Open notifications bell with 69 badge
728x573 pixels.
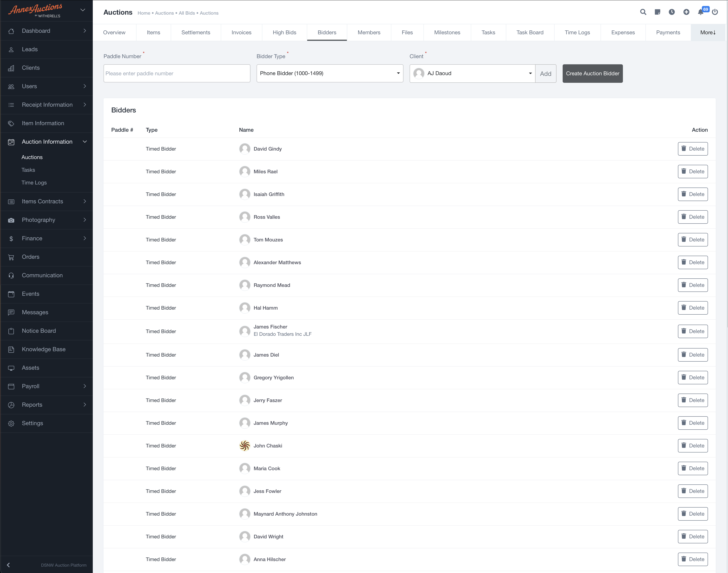tap(700, 12)
